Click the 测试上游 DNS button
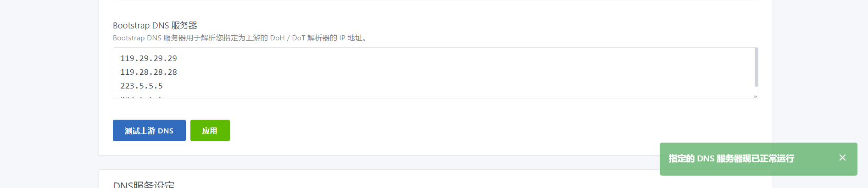Image resolution: width=868 pixels, height=188 pixels. (149, 131)
